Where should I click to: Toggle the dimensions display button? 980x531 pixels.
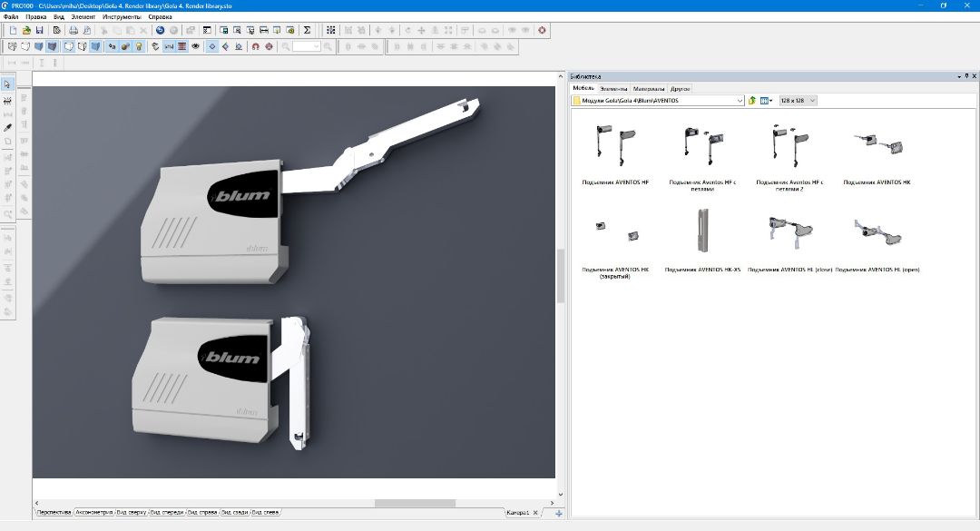point(169,46)
